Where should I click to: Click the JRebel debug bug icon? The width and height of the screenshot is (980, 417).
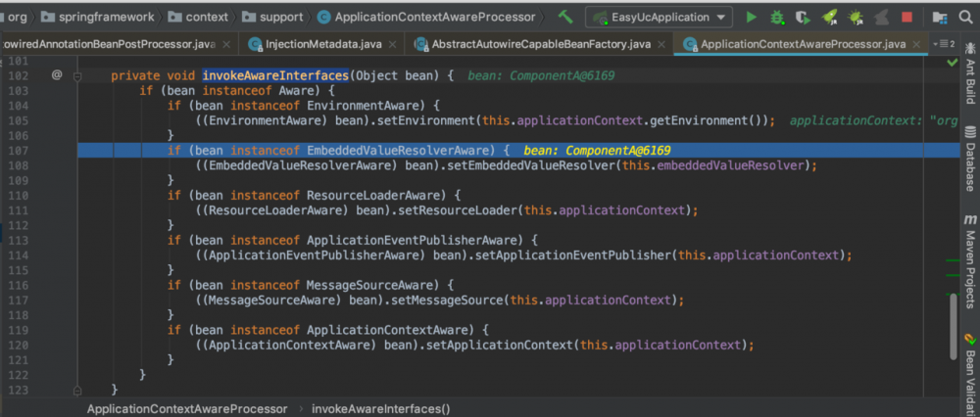point(856,17)
